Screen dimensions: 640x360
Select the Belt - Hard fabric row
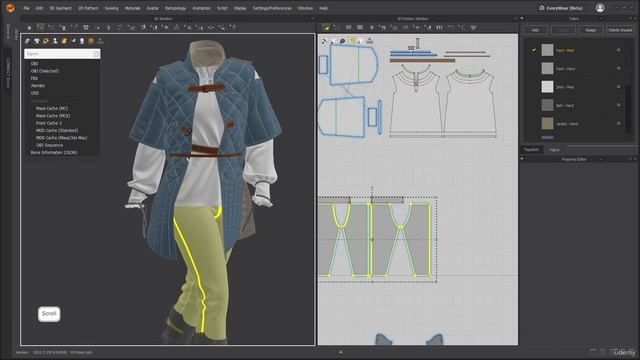pyautogui.click(x=575, y=105)
